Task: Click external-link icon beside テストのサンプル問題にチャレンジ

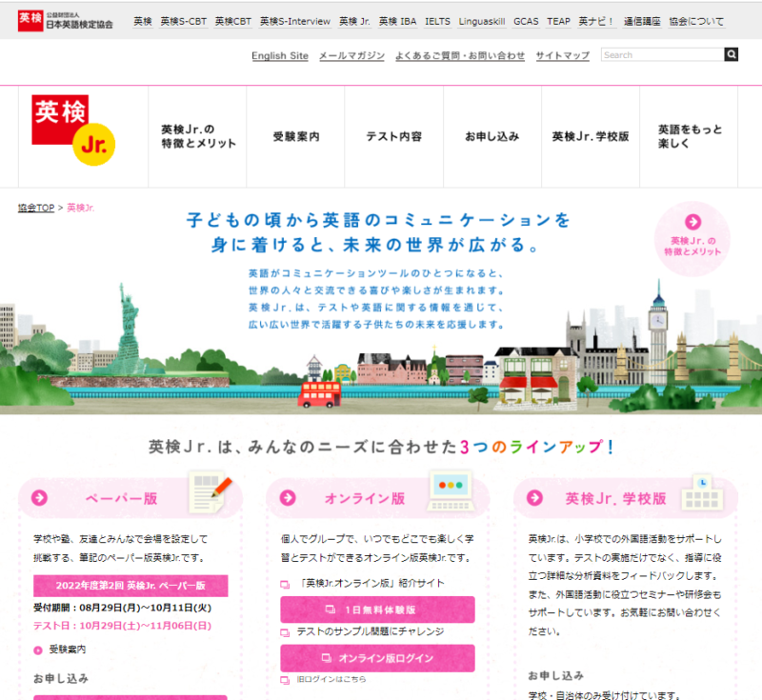Action: [285, 632]
